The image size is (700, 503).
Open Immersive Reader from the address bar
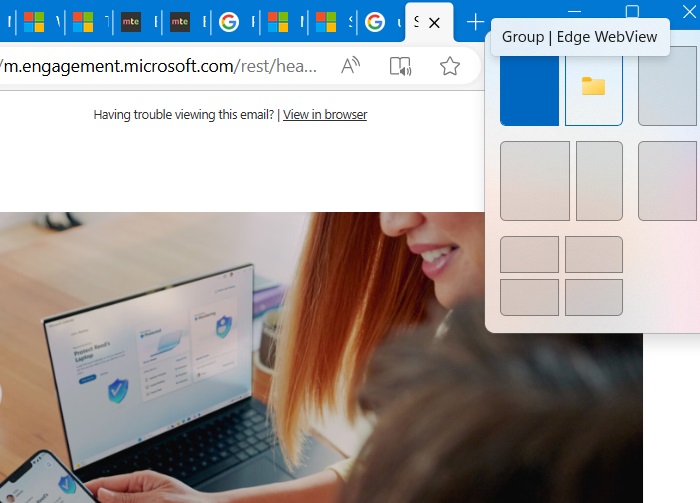pos(400,66)
